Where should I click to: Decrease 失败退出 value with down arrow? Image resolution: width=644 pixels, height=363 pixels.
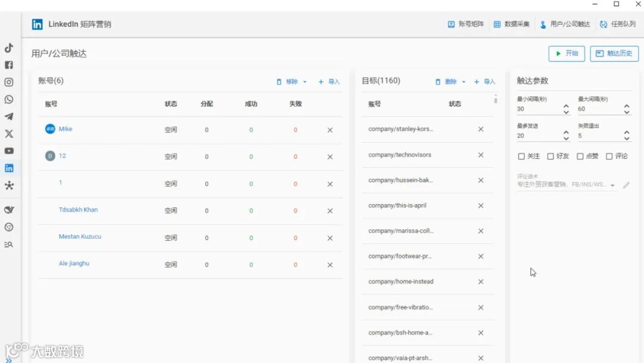tap(627, 139)
